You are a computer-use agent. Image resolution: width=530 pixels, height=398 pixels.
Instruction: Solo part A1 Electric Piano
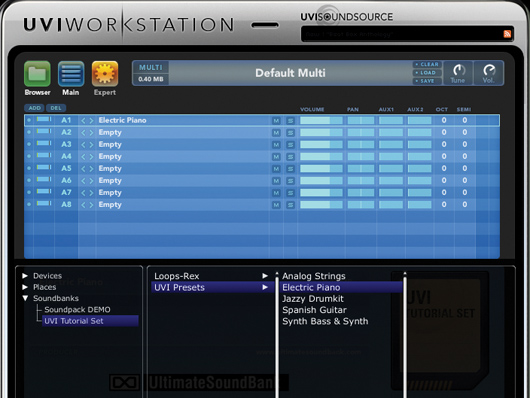coord(290,121)
